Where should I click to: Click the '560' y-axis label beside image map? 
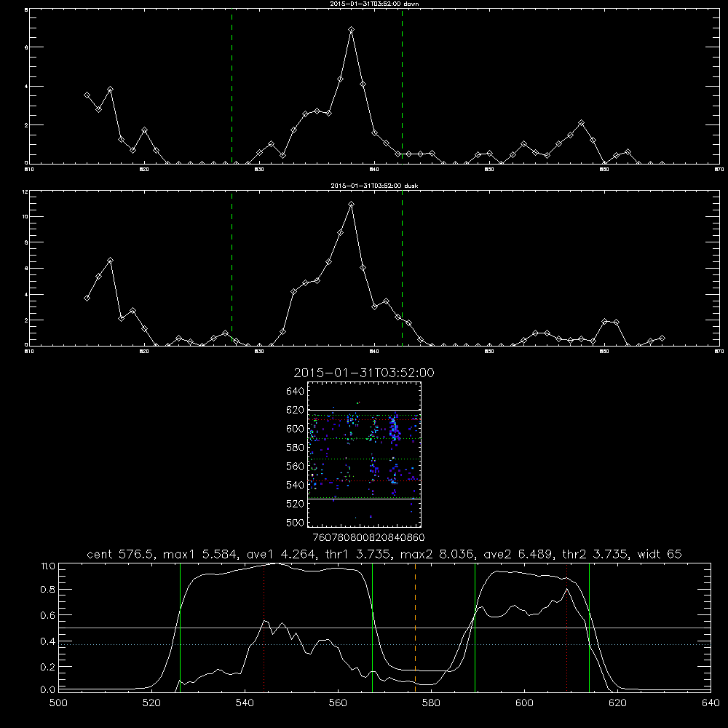(x=296, y=466)
